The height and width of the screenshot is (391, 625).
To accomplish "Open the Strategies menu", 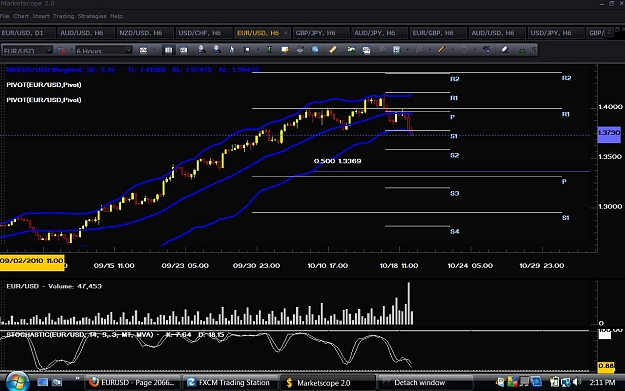I will [92, 16].
